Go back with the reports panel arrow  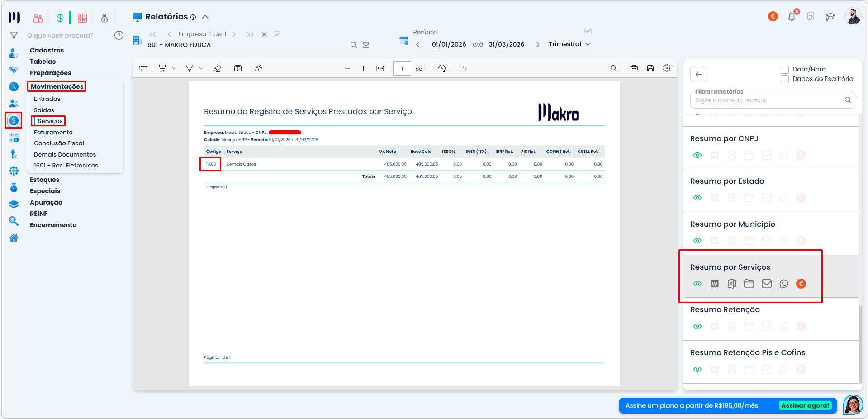tap(699, 74)
